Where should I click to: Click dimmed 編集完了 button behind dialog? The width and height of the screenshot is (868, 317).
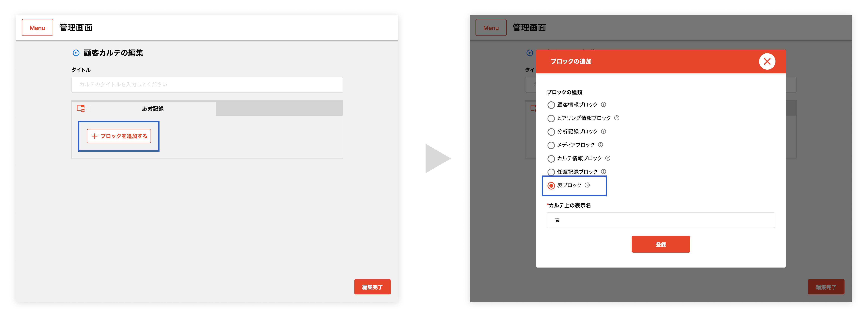[826, 287]
